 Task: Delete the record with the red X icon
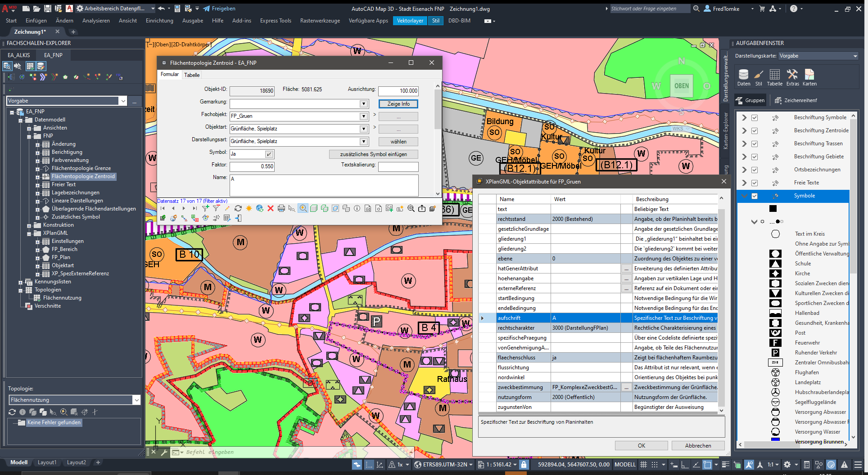(x=271, y=208)
